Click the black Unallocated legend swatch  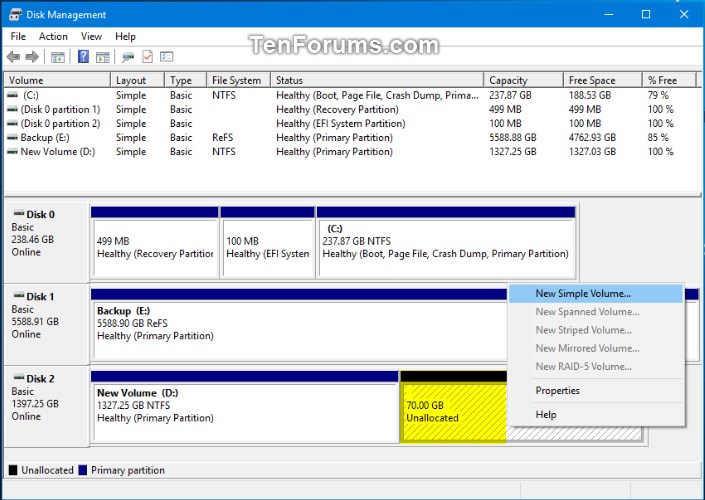click(13, 470)
